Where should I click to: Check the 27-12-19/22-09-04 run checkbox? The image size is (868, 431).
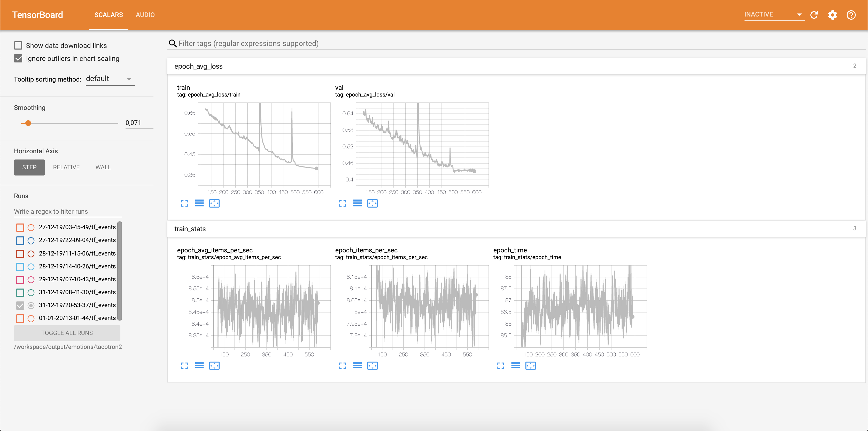pos(20,241)
